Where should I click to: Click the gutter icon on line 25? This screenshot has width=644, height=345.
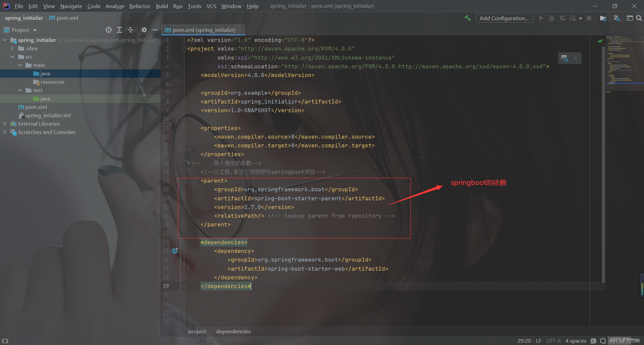click(175, 251)
